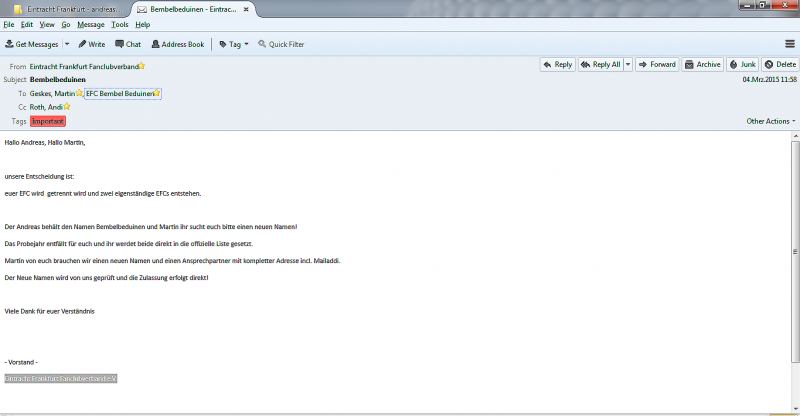Expand the Get Messages dropdown arrow

(x=67, y=44)
